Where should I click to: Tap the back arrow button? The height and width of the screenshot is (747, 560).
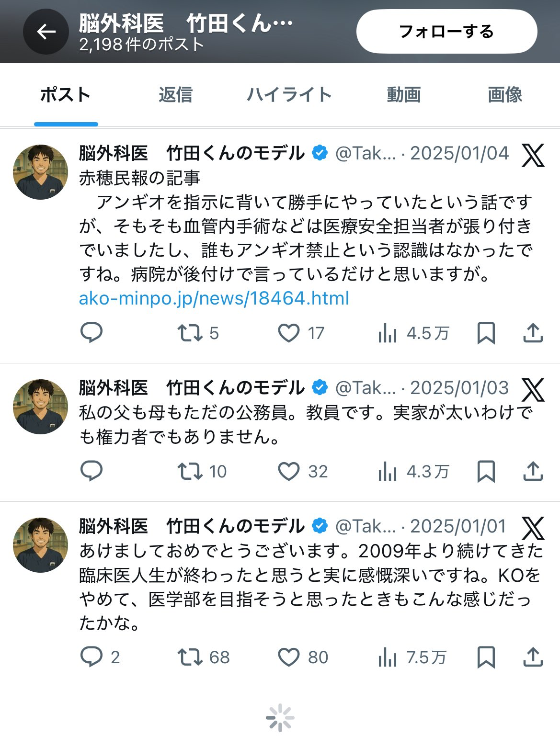click(46, 32)
